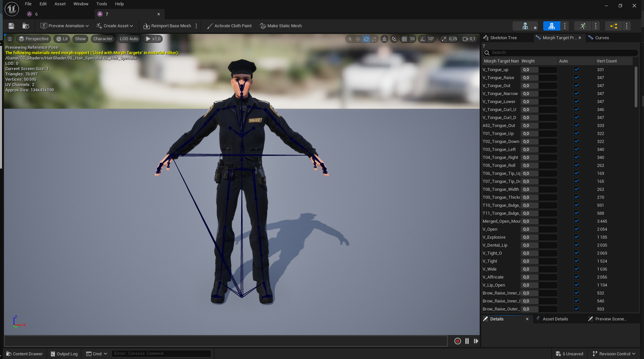Image resolution: width=644 pixels, height=359 pixels.
Task: Disable Auto for Brow_Raise_Outer morph
Action: (x=576, y=309)
